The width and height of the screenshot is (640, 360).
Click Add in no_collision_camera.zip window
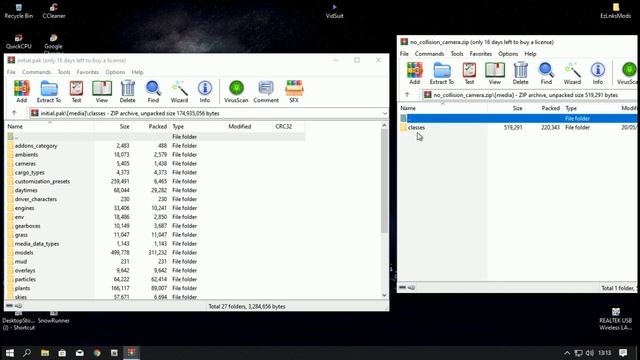(414, 73)
